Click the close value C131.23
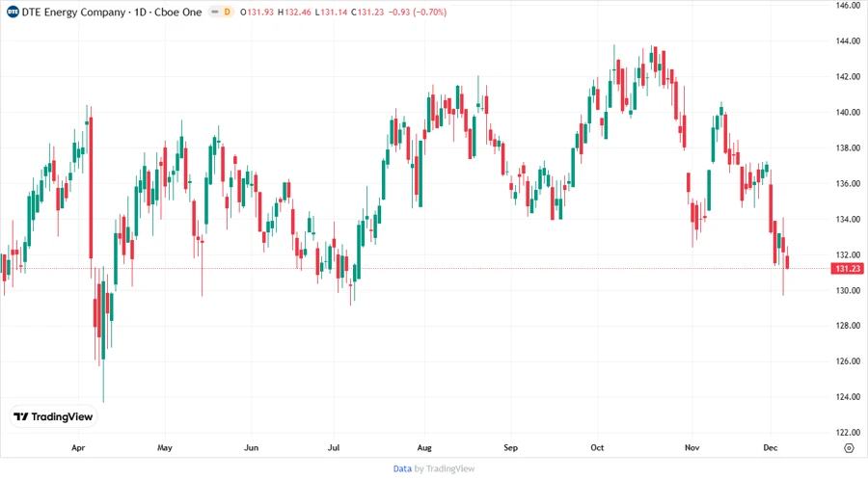This screenshot has width=868, height=480. [367, 13]
